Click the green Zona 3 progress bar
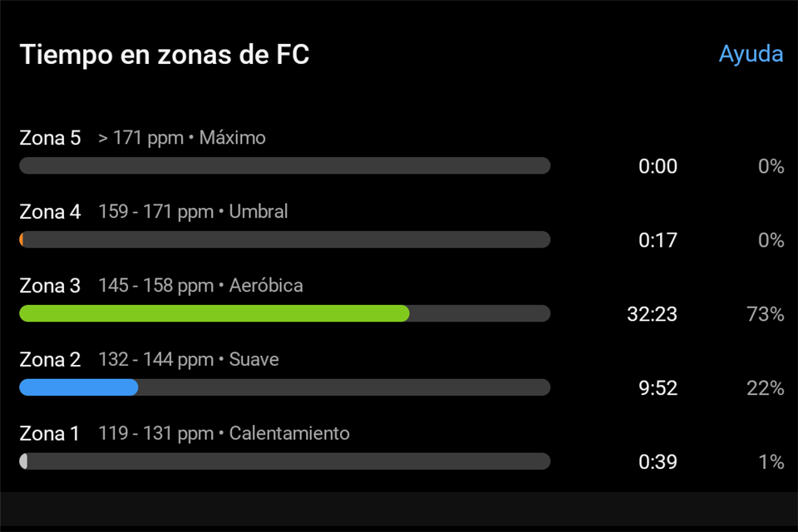798x532 pixels. pos(285,313)
